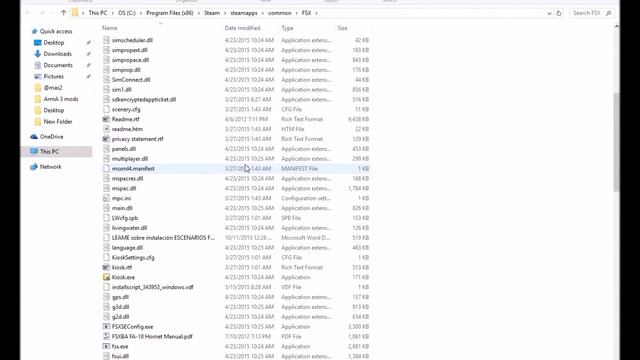Select file simscheduler.dll
The height and width of the screenshot is (360, 640).
click(132, 40)
